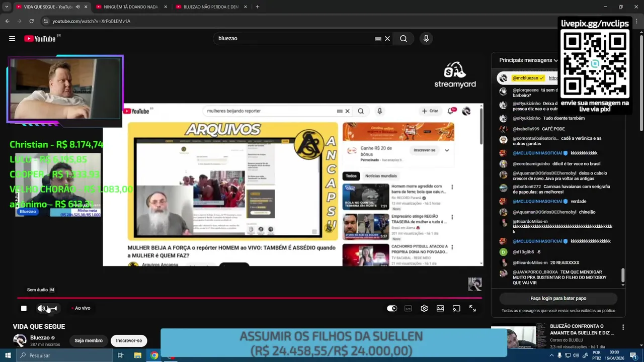Unmute the video with the speaker icon
Screen dimensions: 644x362
pos(41,308)
